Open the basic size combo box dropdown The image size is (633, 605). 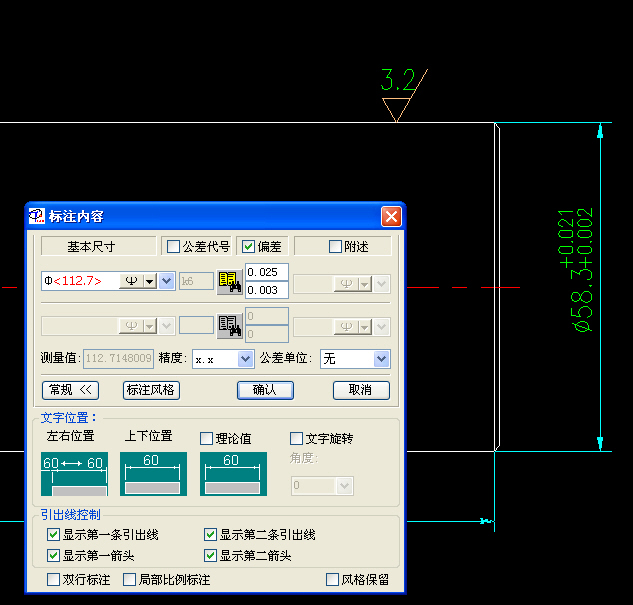(x=167, y=281)
